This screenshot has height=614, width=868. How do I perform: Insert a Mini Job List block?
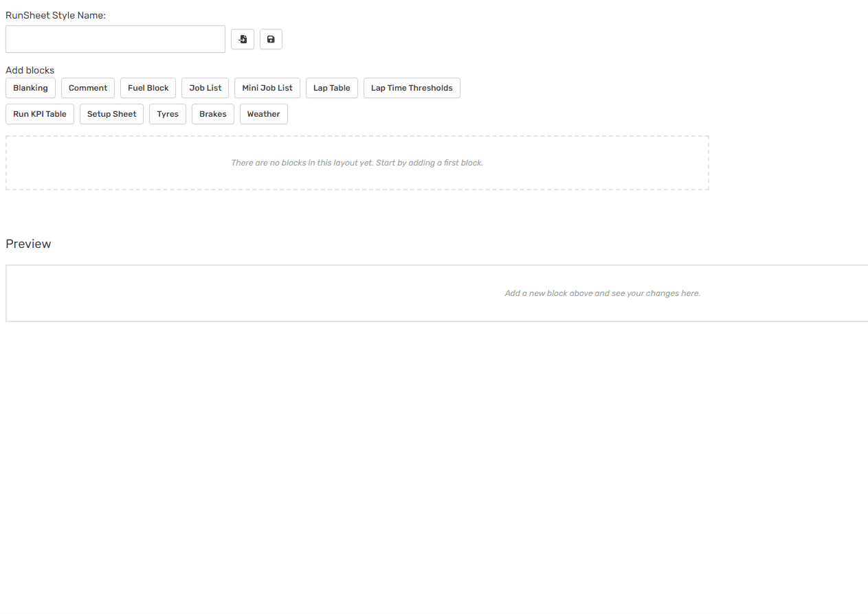267,88
